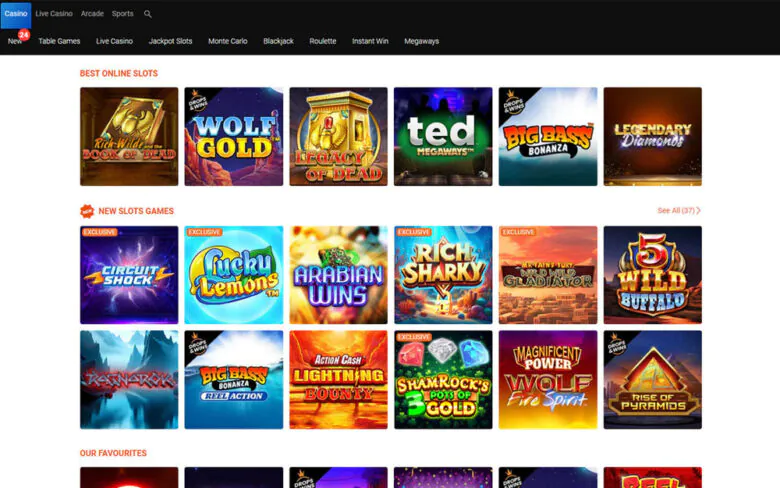Open the Jackpot Slots category
The height and width of the screenshot is (488, 780).
click(171, 41)
